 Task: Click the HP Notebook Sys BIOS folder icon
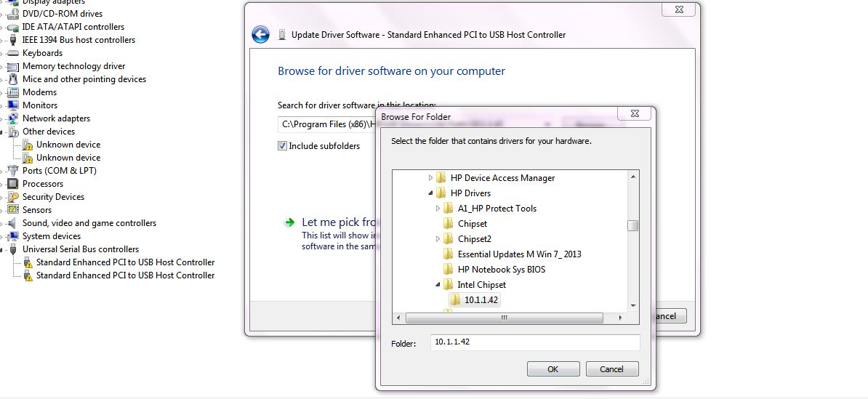tap(449, 270)
